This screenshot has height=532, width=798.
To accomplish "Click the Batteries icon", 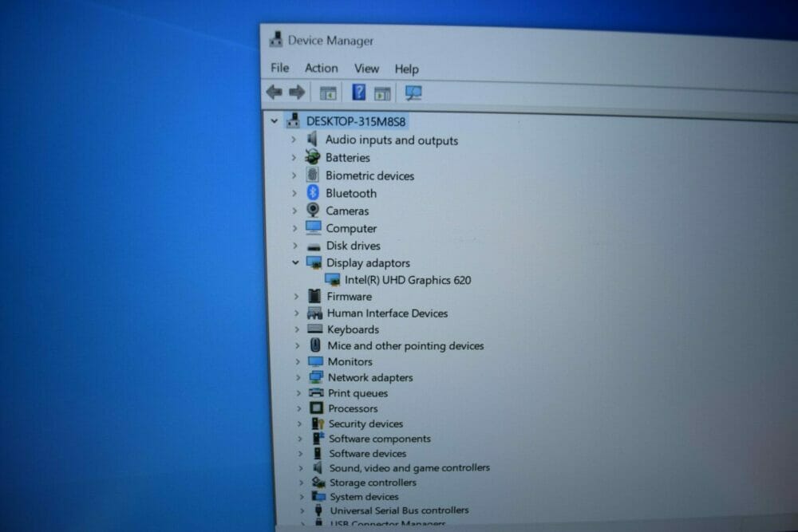I will [313, 156].
